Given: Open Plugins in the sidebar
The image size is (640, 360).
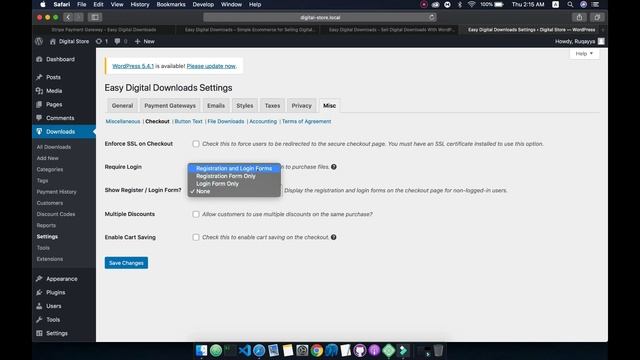Looking at the screenshot, I should coord(56,292).
